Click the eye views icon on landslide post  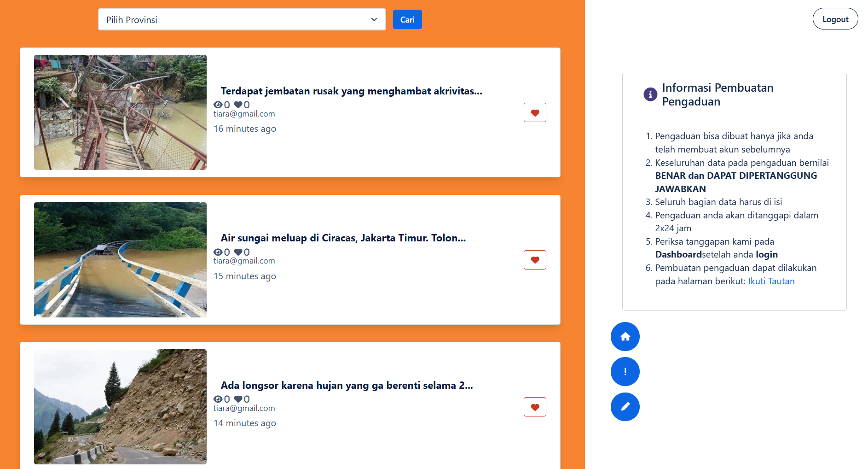pyautogui.click(x=218, y=399)
